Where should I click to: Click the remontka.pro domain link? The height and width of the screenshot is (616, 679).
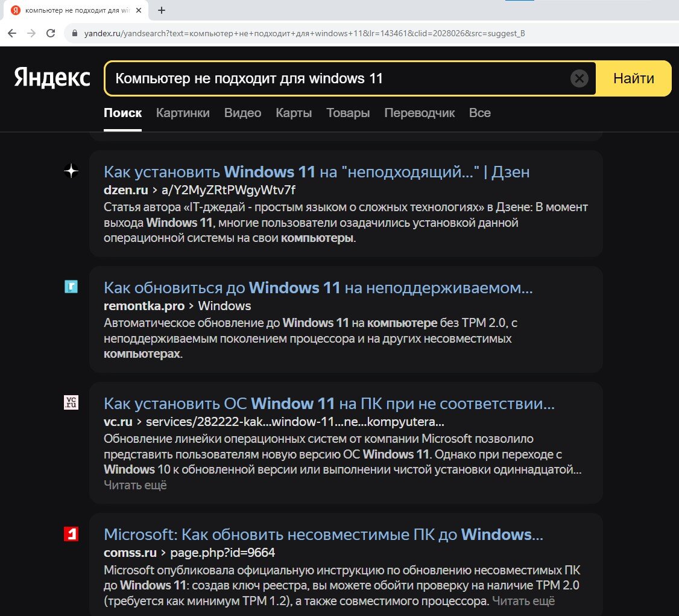coord(144,306)
